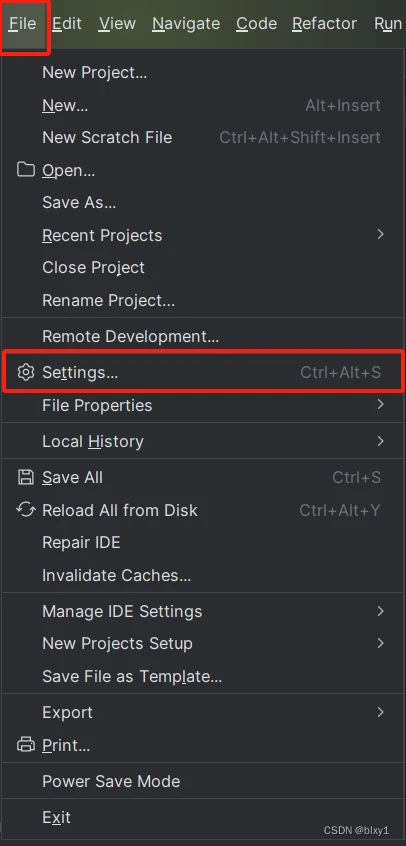This screenshot has width=406, height=846.
Task: Open the Edit menu
Action: tap(67, 24)
